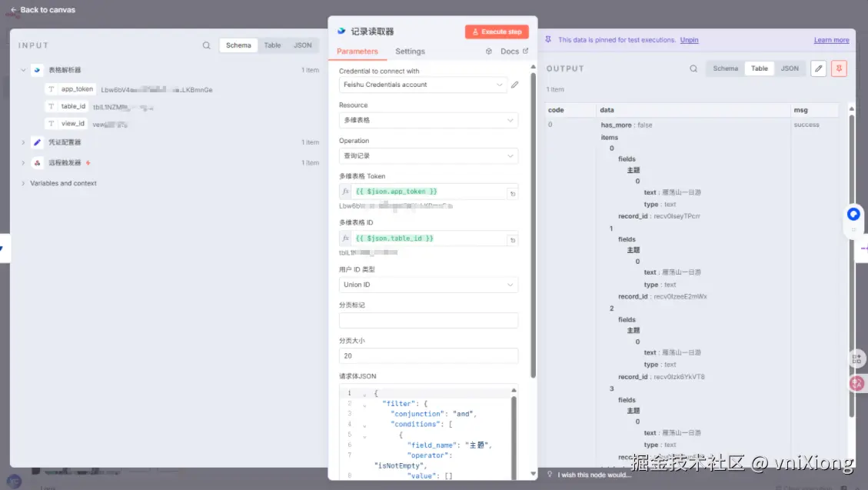868x490 pixels.
Task: Select Schema view in OUTPUT panel
Action: point(725,68)
